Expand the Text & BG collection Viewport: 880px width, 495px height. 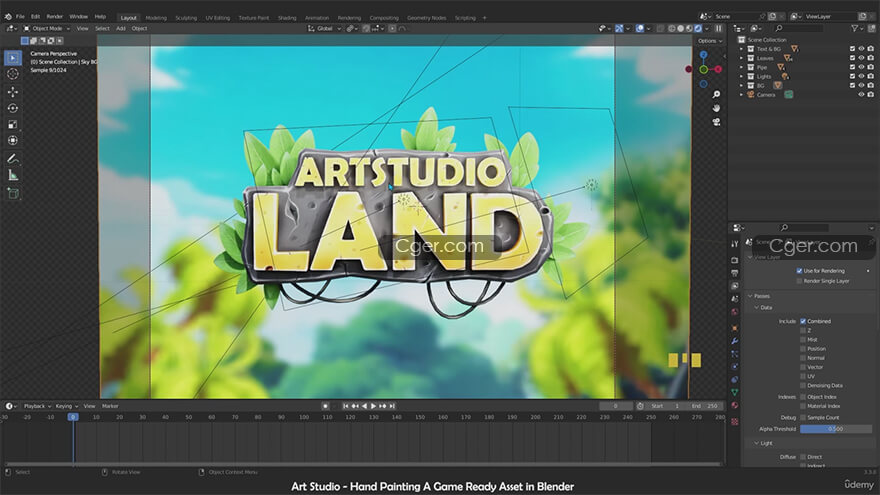pos(741,49)
